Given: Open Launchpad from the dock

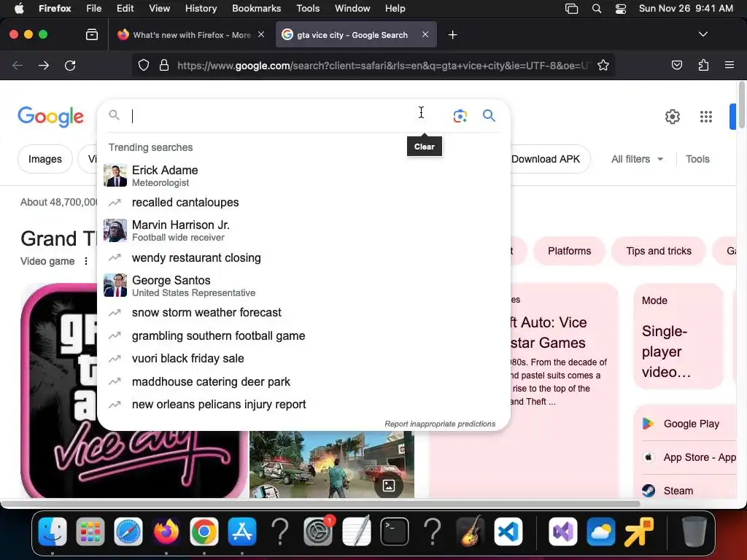Looking at the screenshot, I should (x=90, y=532).
